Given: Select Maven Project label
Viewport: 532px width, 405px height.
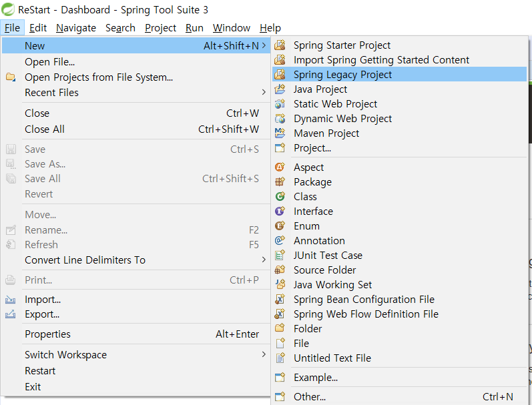Looking at the screenshot, I should coord(326,133).
